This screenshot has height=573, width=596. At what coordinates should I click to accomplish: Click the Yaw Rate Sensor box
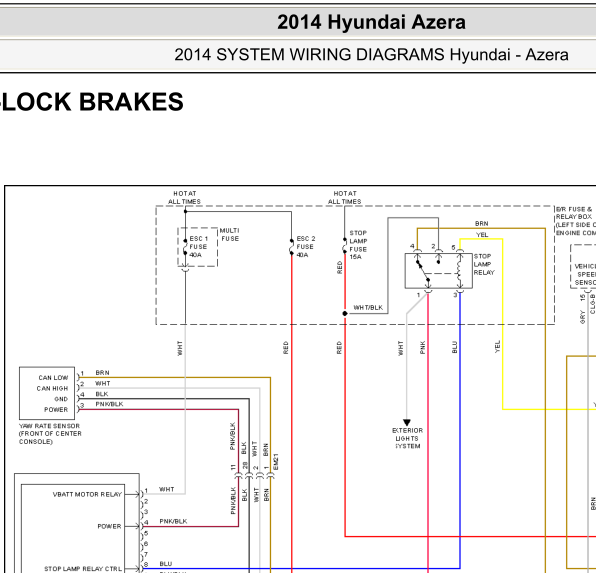pyautogui.click(x=47, y=393)
